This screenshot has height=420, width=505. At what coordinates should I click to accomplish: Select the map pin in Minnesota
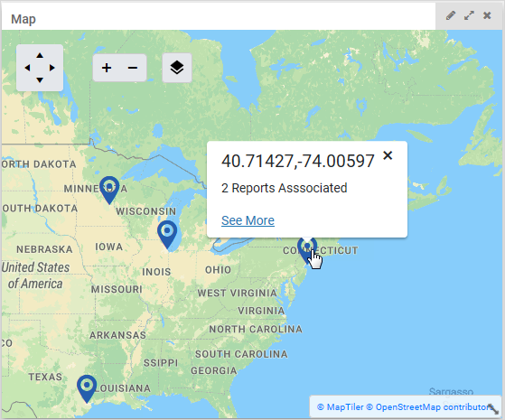(109, 190)
